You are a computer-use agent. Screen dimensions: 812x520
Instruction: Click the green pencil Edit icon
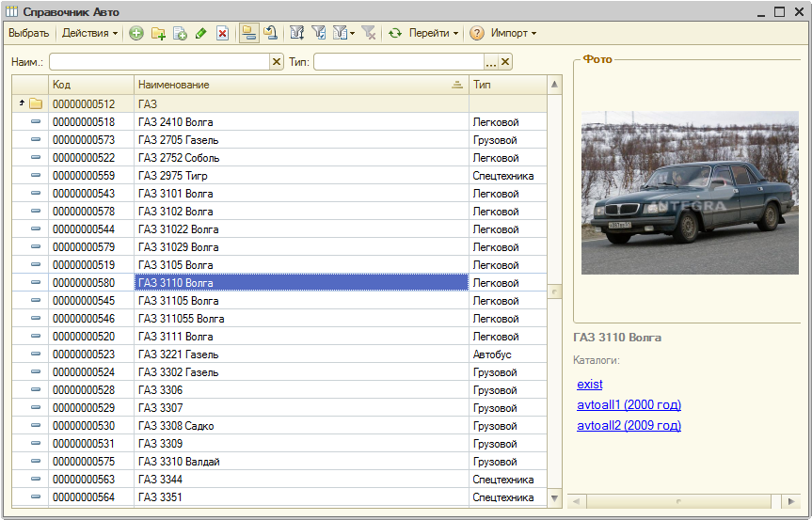point(201,33)
